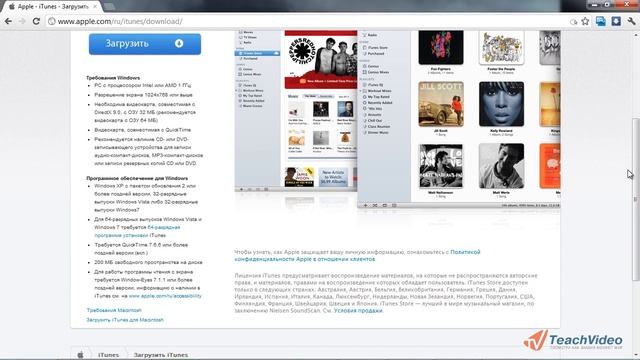640x360 pixels.
Task: Click the blue Загрузить download button
Action: 145,44
